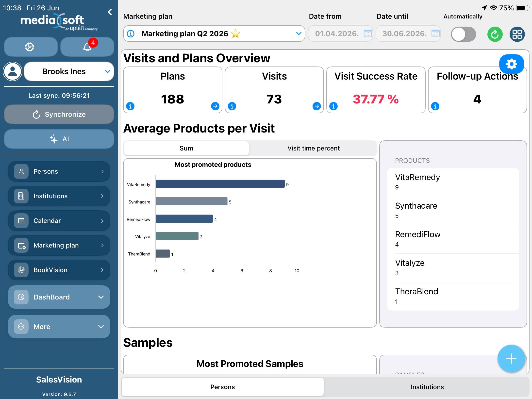The width and height of the screenshot is (532, 399).
Task: Open Plans details arrow
Action: click(x=215, y=106)
